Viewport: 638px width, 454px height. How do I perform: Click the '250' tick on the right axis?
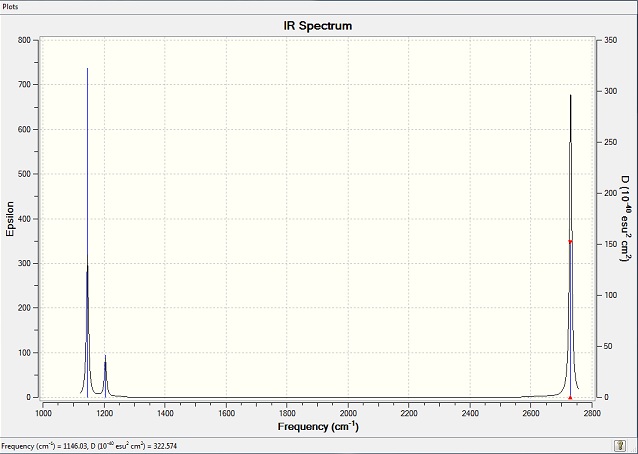coord(611,142)
